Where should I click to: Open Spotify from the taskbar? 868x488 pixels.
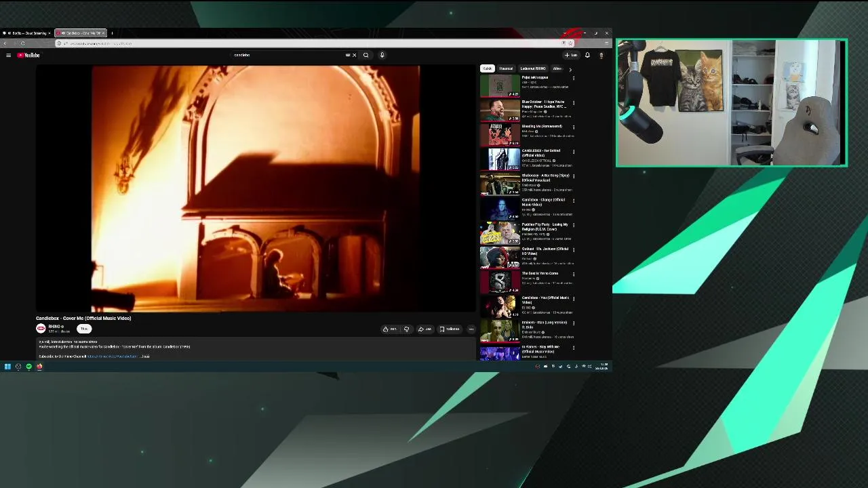point(29,367)
